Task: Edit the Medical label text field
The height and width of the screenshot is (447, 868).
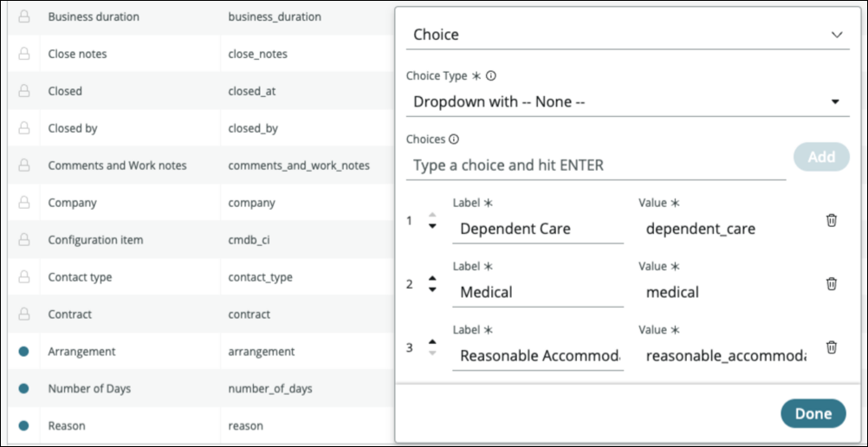Action: click(x=537, y=292)
